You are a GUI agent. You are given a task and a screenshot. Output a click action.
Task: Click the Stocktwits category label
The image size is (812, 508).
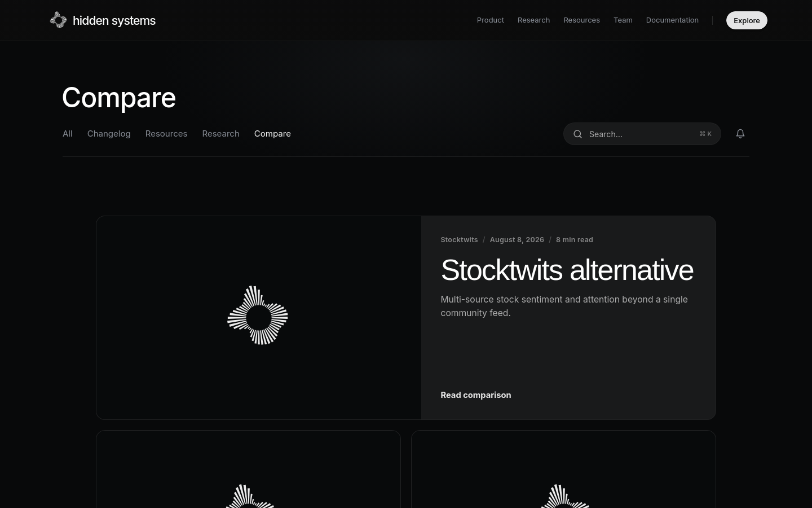pos(459,240)
